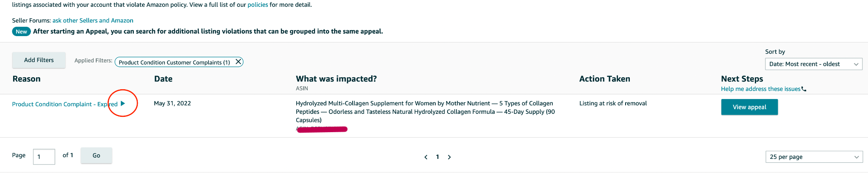Open ask other Sellers and Amazon link

pyautogui.click(x=93, y=20)
